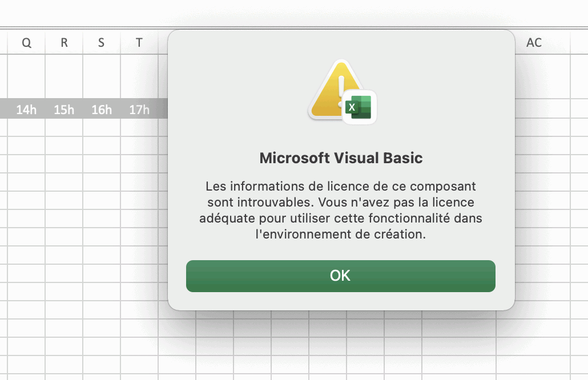The width and height of the screenshot is (588, 380).
Task: Select column S header
Action: pos(102,43)
